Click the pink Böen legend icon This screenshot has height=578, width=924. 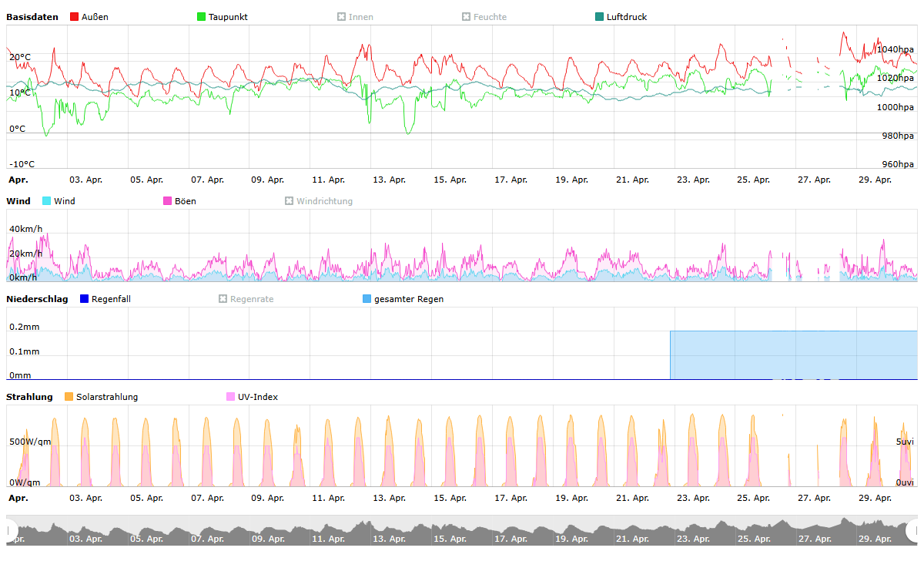[x=168, y=201]
